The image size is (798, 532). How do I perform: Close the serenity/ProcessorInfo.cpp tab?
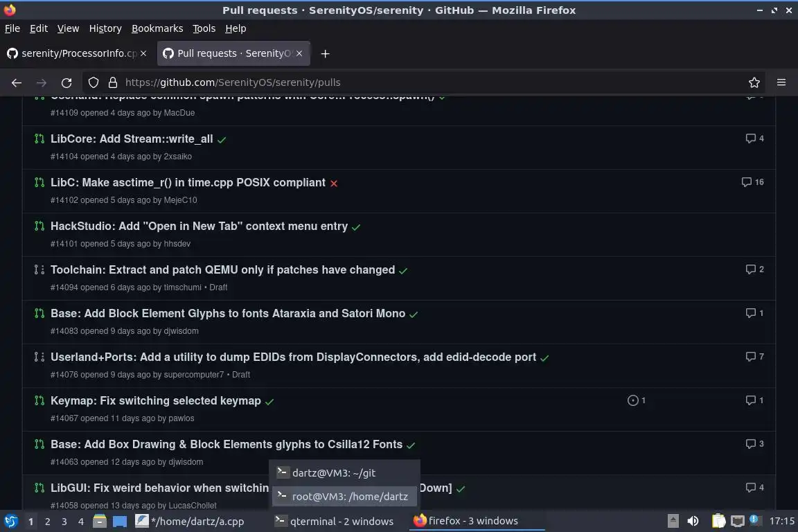tap(143, 53)
